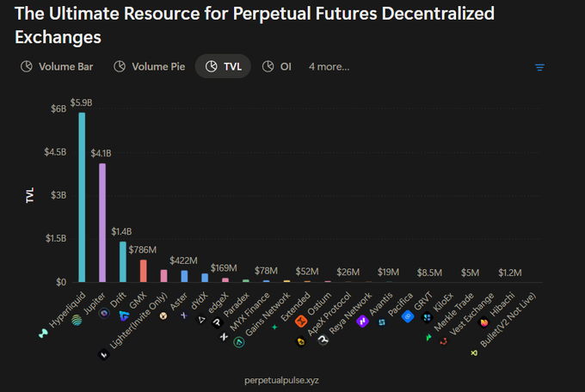
Task: Click the Hyperliquid $5.9B teal bar
Action: pyautogui.click(x=82, y=198)
